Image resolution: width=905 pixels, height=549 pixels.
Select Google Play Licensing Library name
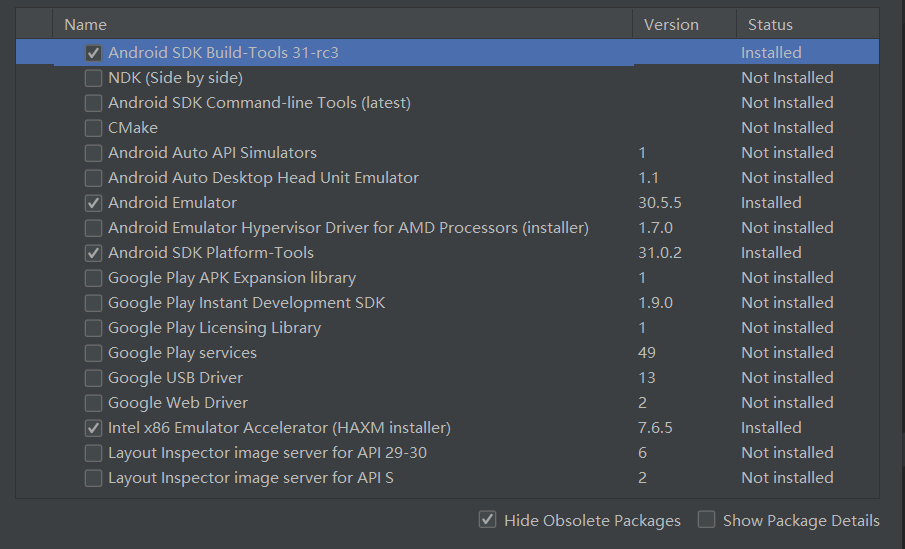(215, 328)
